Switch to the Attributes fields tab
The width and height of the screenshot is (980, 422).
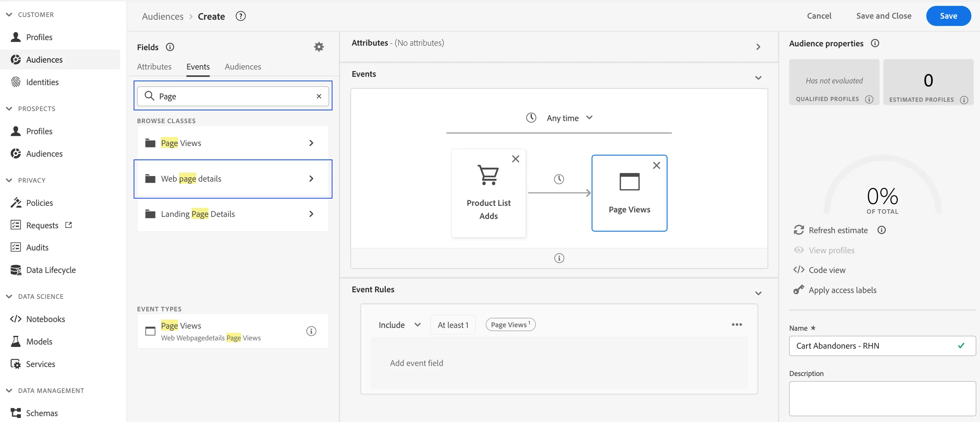154,66
